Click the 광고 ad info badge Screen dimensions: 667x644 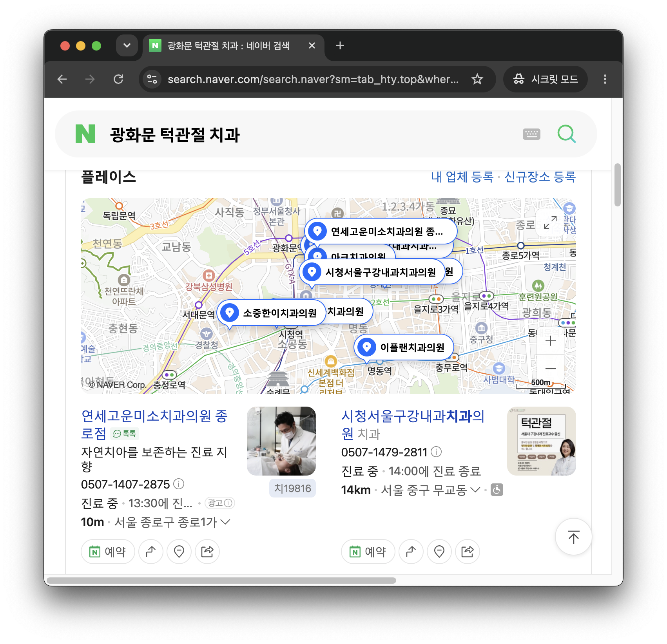pyautogui.click(x=220, y=503)
